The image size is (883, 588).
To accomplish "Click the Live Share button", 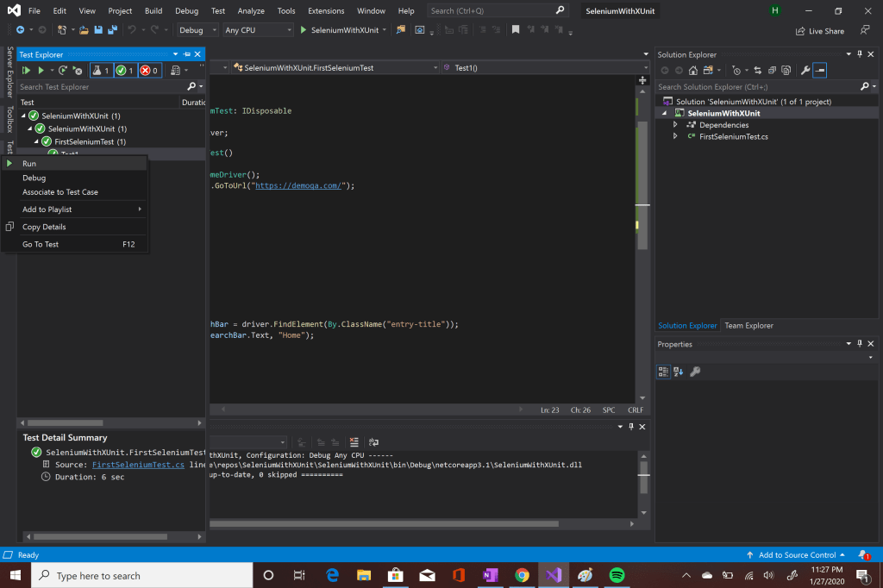I will click(819, 31).
